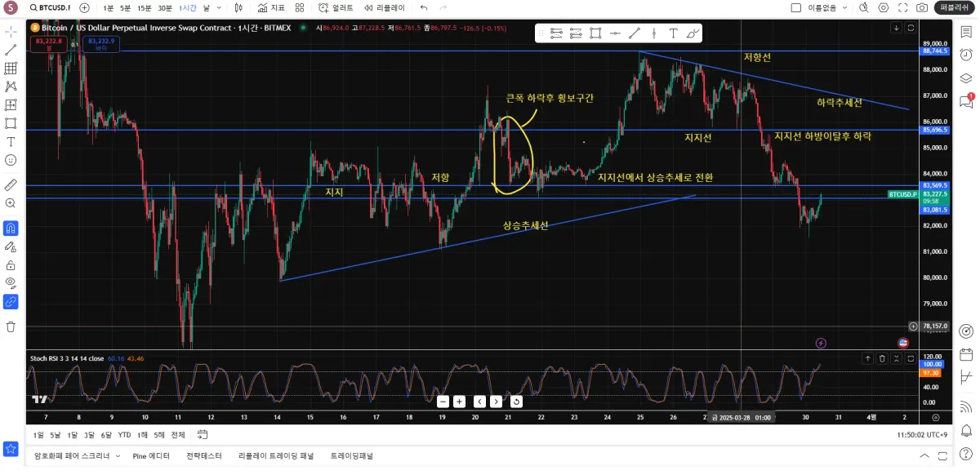
Task: Zoom out chart with minus button
Action: (x=443, y=402)
